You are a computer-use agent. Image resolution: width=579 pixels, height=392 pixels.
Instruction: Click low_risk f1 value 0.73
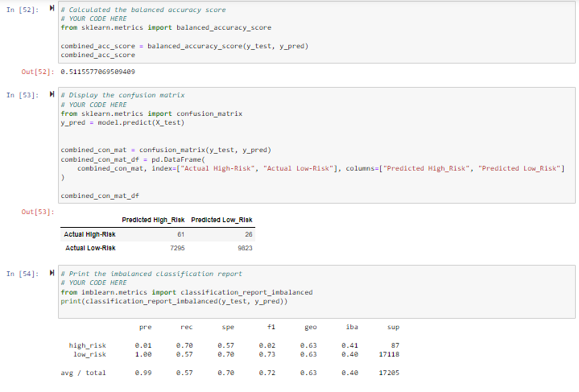(267, 354)
